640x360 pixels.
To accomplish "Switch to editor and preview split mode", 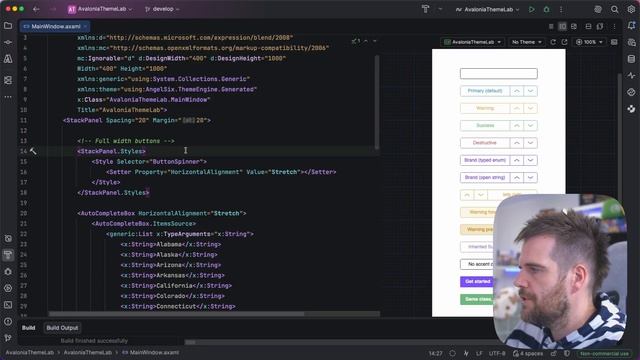I will pos(562,27).
